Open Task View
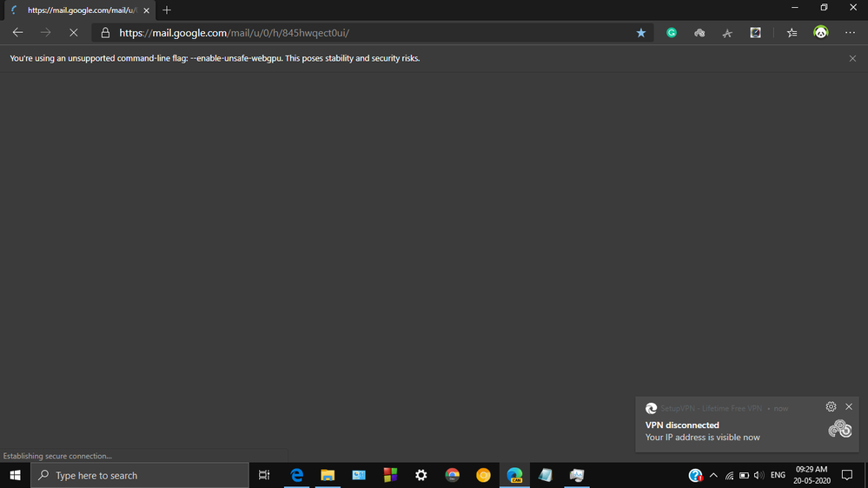 coord(264,475)
